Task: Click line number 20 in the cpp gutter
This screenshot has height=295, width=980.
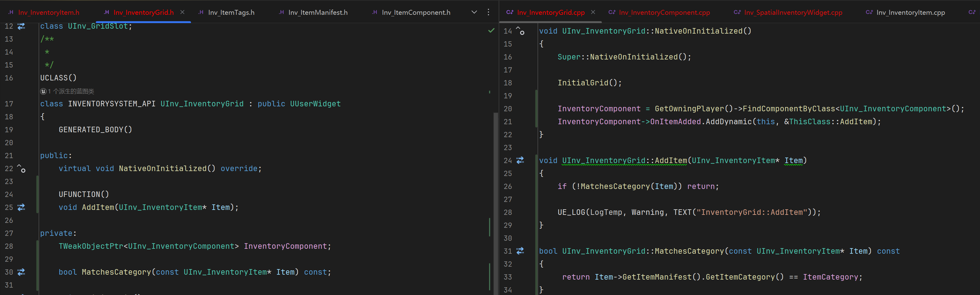Action: [508, 109]
